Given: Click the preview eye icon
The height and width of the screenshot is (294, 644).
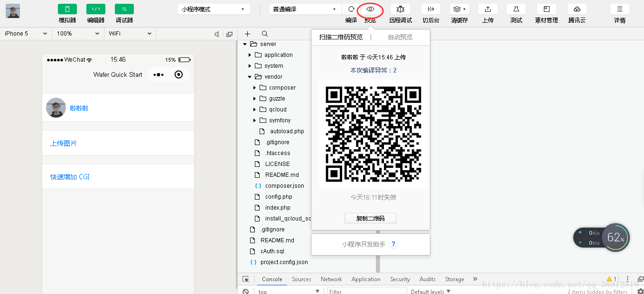Looking at the screenshot, I should coord(371,9).
